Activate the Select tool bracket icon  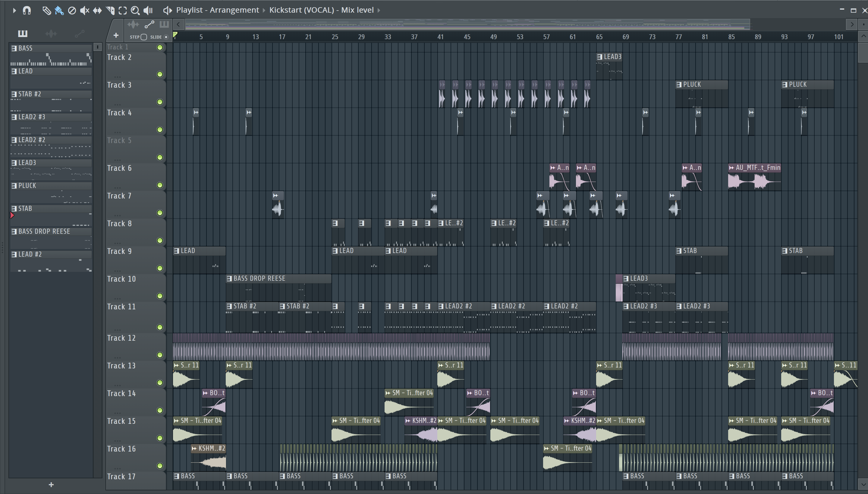pyautogui.click(x=123, y=11)
